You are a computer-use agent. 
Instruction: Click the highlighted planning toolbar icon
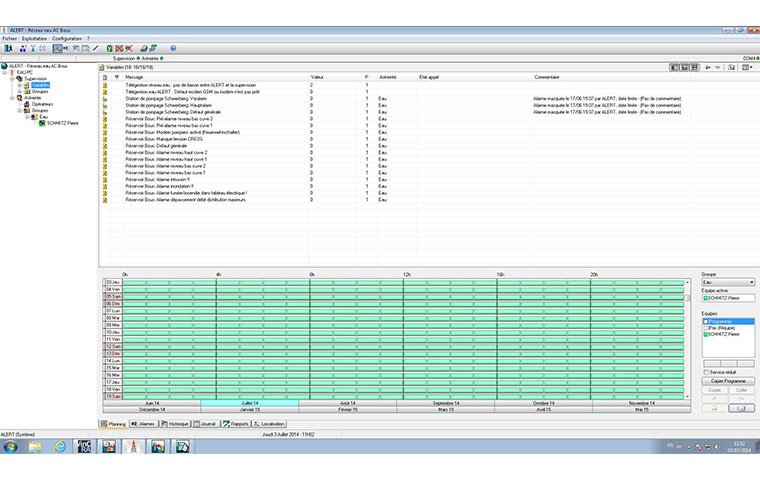[x=58, y=48]
